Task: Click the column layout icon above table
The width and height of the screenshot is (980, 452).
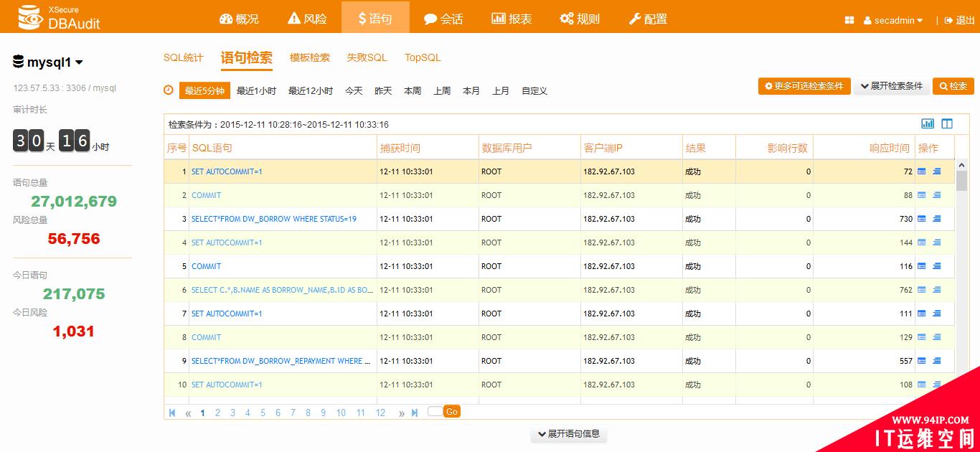Action: (x=947, y=123)
